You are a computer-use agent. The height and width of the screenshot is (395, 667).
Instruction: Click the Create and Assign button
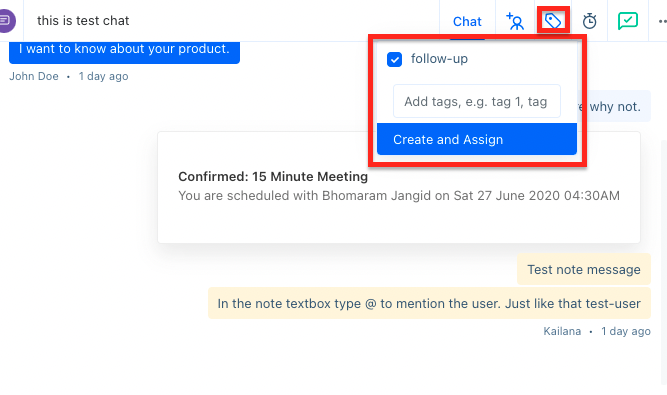pyautogui.click(x=476, y=139)
